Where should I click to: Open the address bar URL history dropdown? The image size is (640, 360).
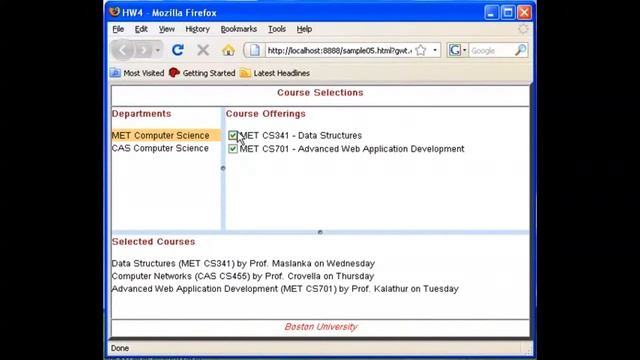coord(435,50)
